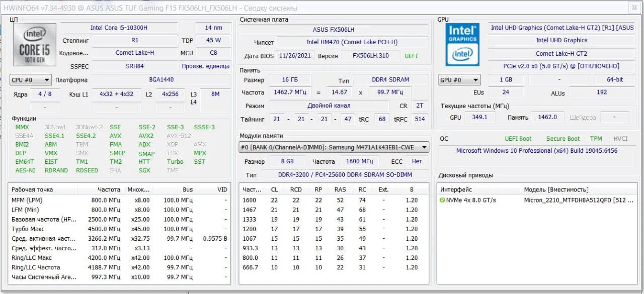The width and height of the screenshot is (644, 294).
Task: Click the Comet Lake-H codename field
Action: (x=135, y=53)
